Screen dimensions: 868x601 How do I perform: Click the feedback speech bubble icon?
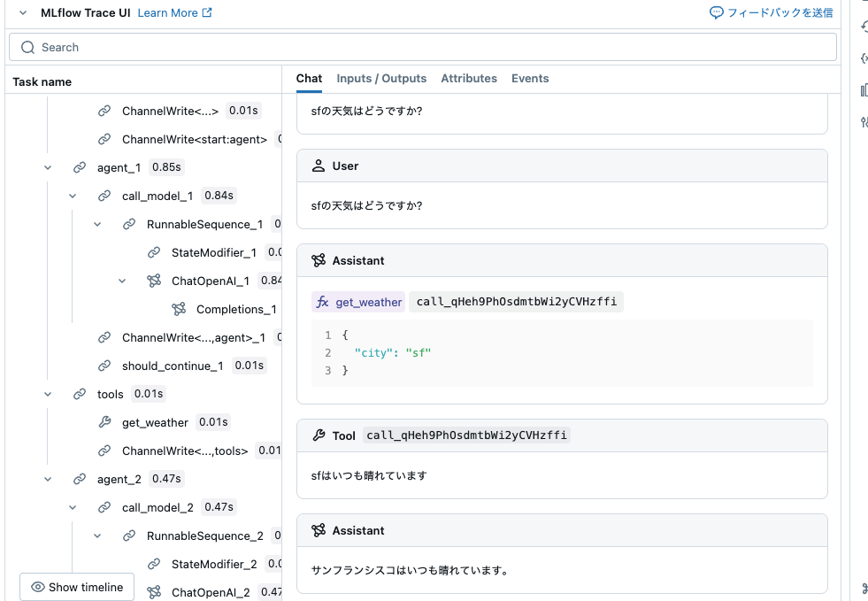tap(717, 12)
